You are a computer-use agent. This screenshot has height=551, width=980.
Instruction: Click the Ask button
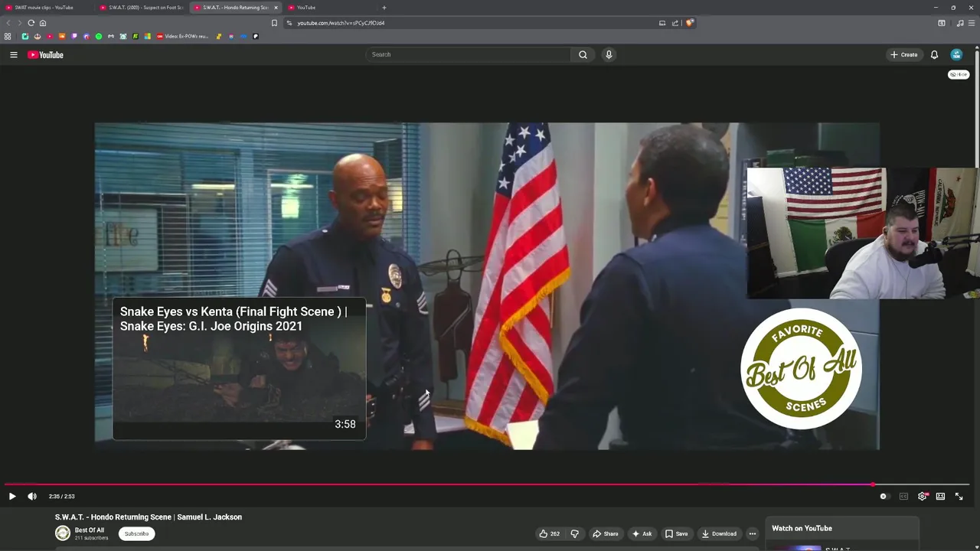pyautogui.click(x=642, y=533)
